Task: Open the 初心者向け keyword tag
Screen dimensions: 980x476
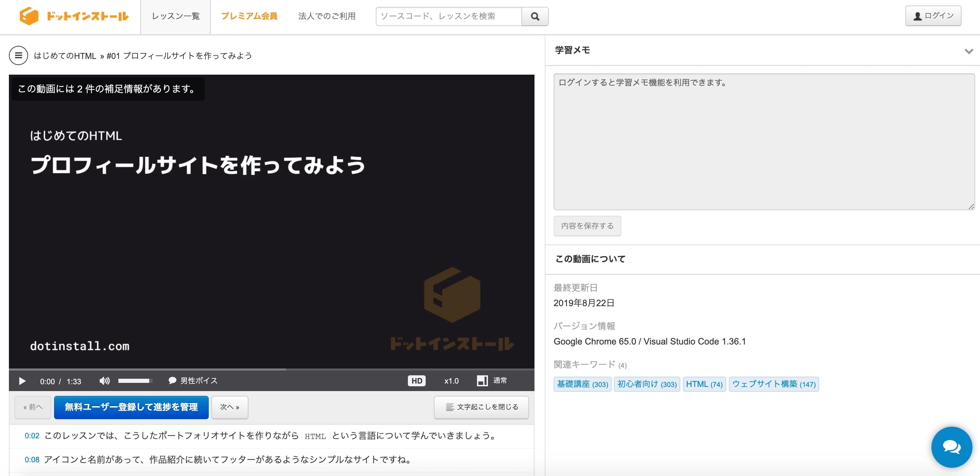Action: 647,384
